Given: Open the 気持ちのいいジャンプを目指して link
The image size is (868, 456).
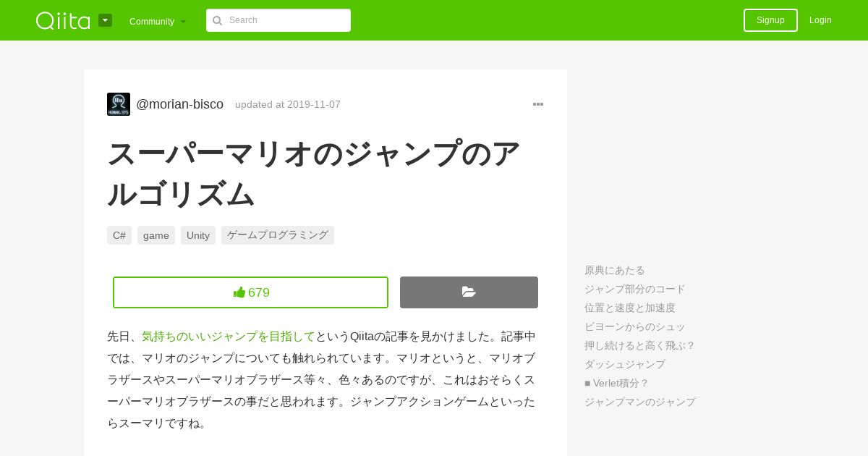Looking at the screenshot, I should point(229,337).
